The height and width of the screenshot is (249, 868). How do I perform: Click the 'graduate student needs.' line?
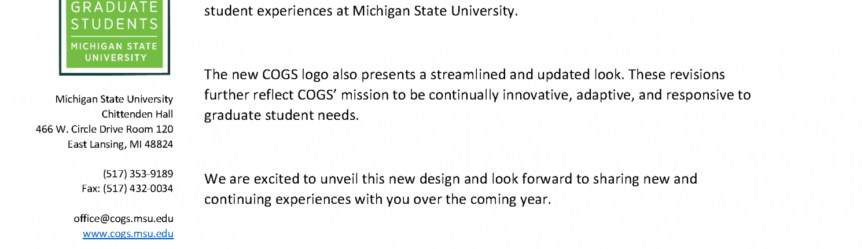pos(282,115)
